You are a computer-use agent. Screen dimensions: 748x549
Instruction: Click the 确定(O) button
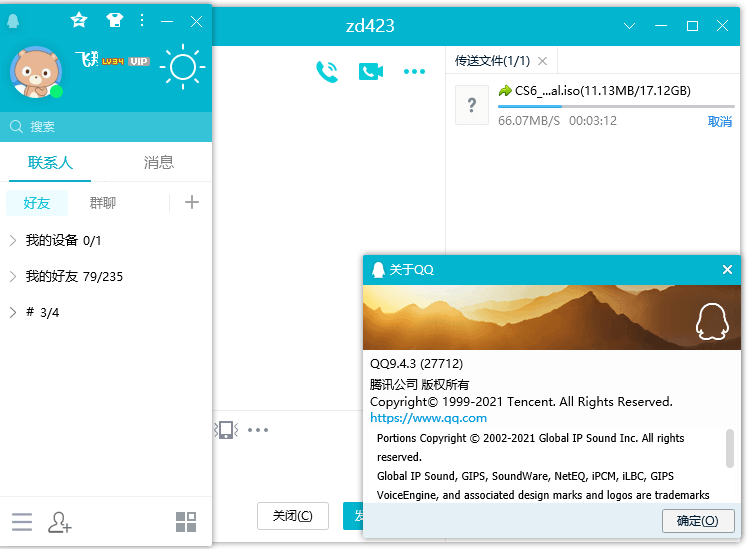[698, 521]
